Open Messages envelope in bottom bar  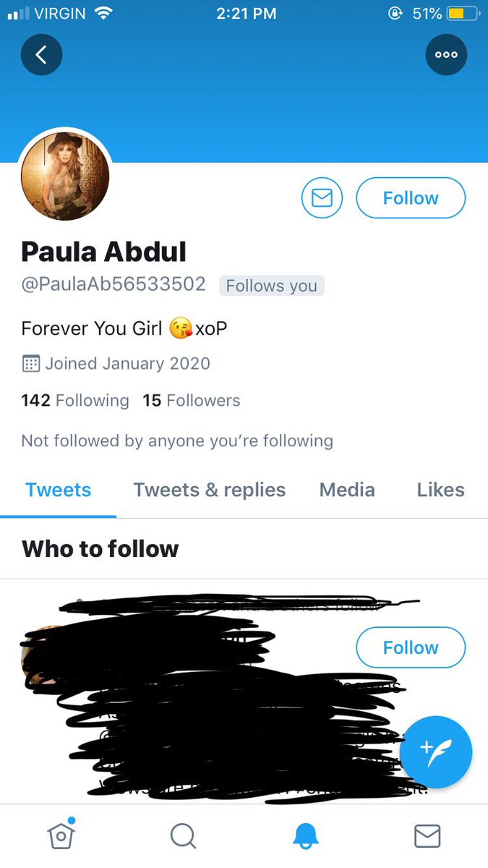coord(427,836)
